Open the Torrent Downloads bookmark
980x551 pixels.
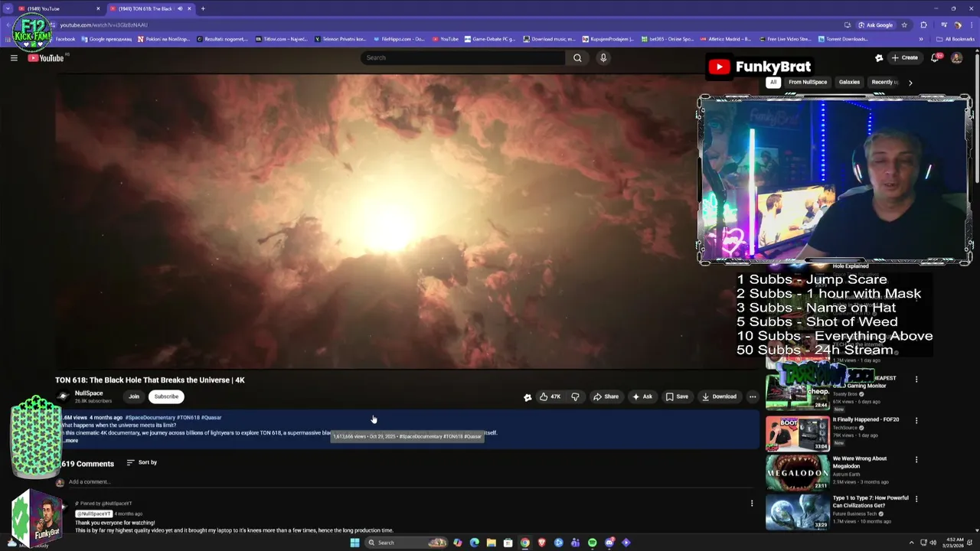844,39
